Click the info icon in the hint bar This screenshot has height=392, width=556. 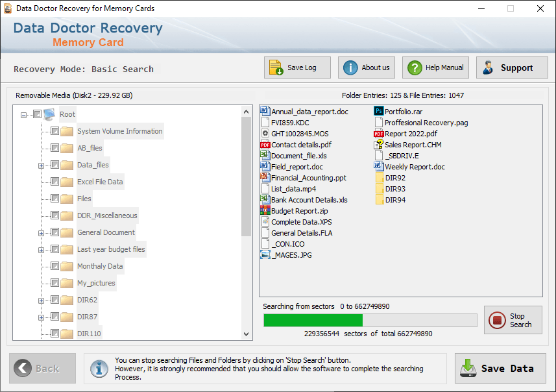tap(99, 369)
